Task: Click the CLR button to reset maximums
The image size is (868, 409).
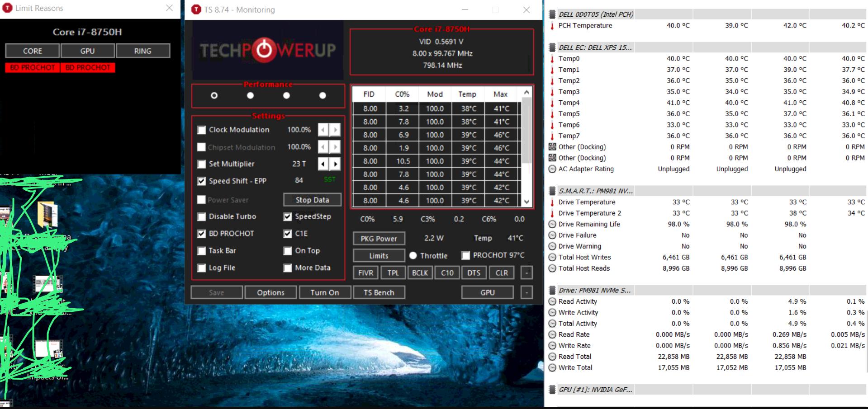Action: click(502, 273)
